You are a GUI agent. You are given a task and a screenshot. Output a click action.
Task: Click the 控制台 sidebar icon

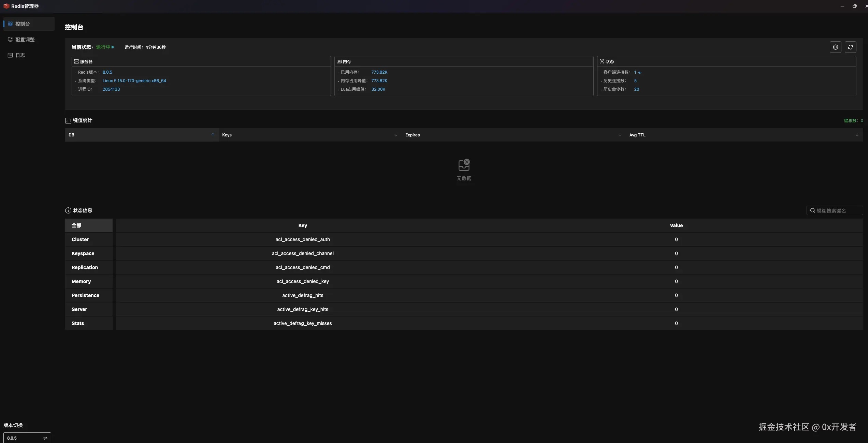[10, 24]
